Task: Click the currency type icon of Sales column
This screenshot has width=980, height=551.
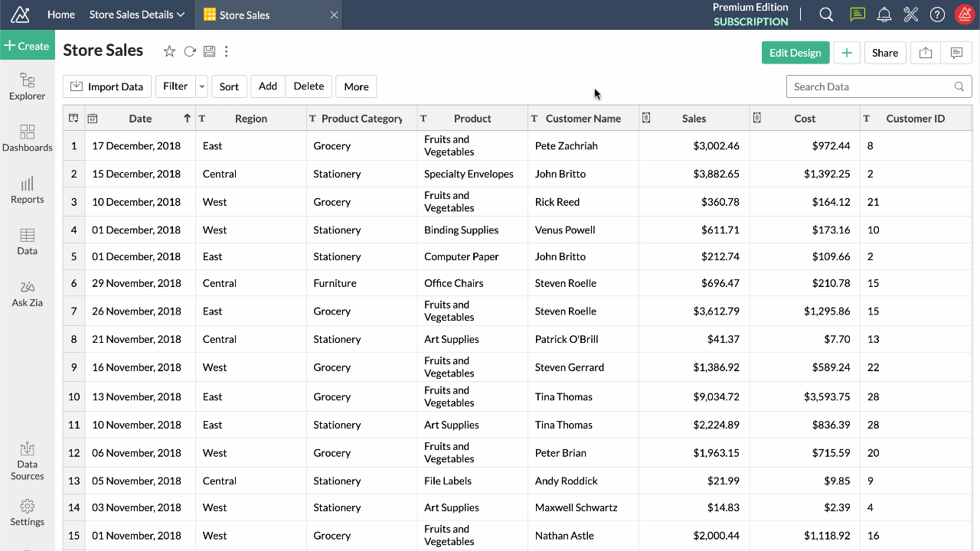Action: (x=646, y=118)
